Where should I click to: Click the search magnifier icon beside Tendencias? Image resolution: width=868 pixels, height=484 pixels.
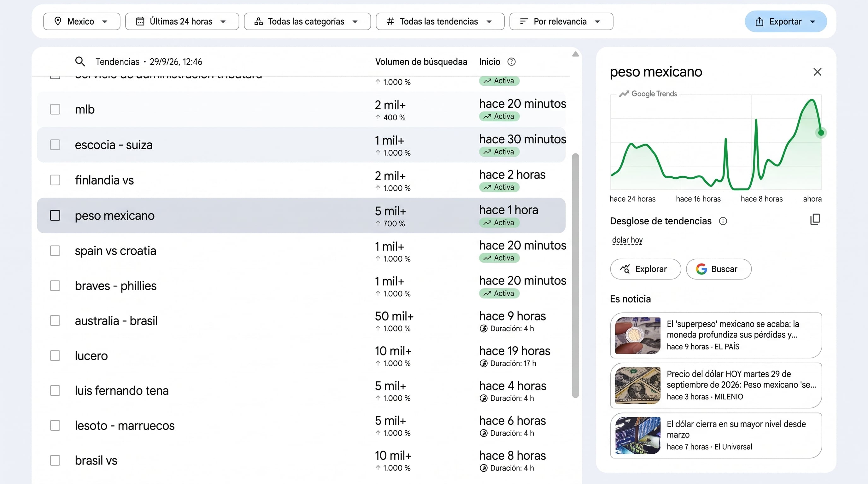(x=80, y=61)
